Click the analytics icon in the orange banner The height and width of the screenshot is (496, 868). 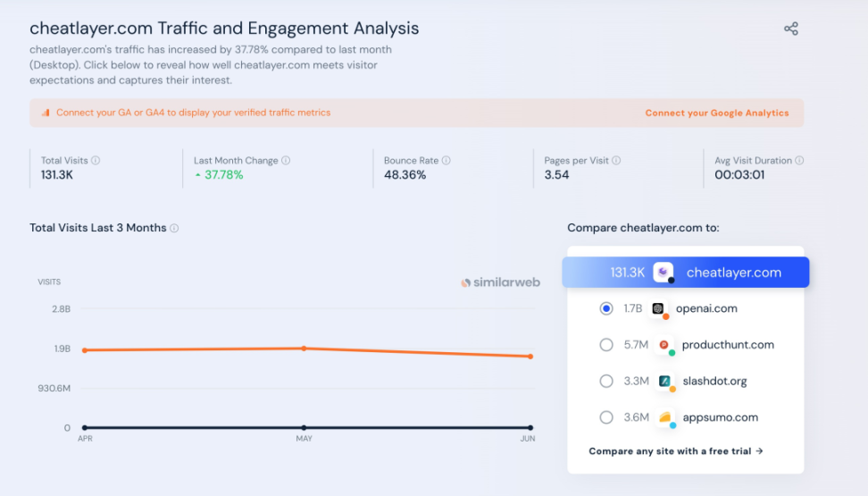coord(46,113)
